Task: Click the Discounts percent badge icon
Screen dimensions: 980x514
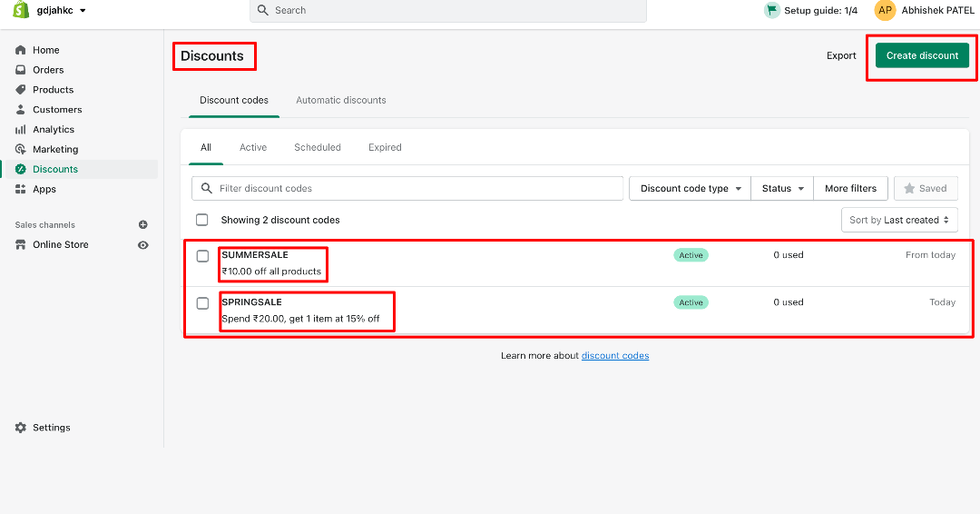Action: pyautogui.click(x=21, y=169)
